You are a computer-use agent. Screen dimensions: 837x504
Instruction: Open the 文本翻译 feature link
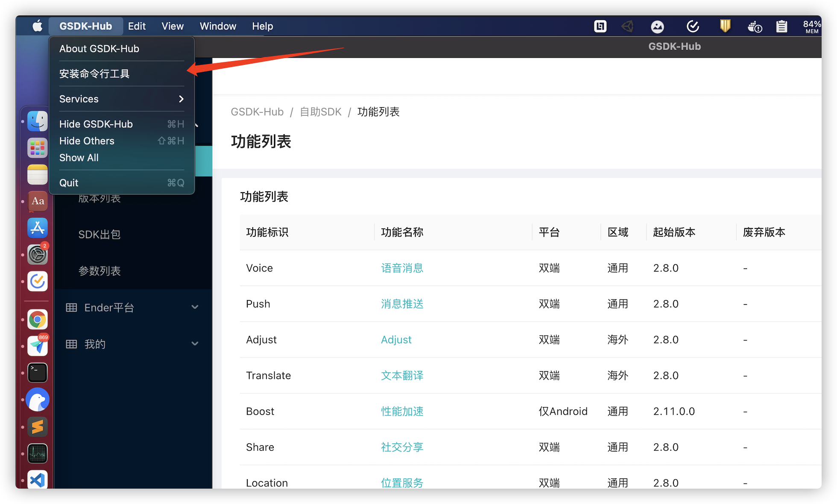click(402, 376)
